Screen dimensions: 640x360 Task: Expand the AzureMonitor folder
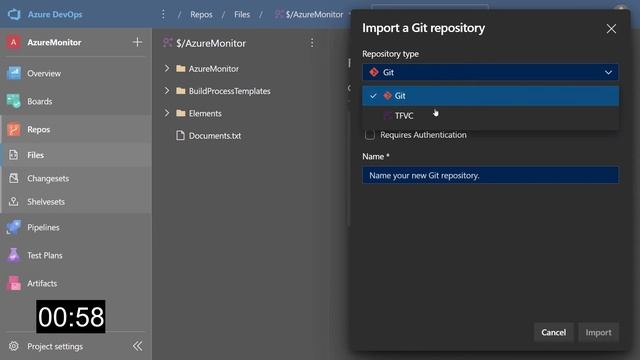click(x=167, y=68)
